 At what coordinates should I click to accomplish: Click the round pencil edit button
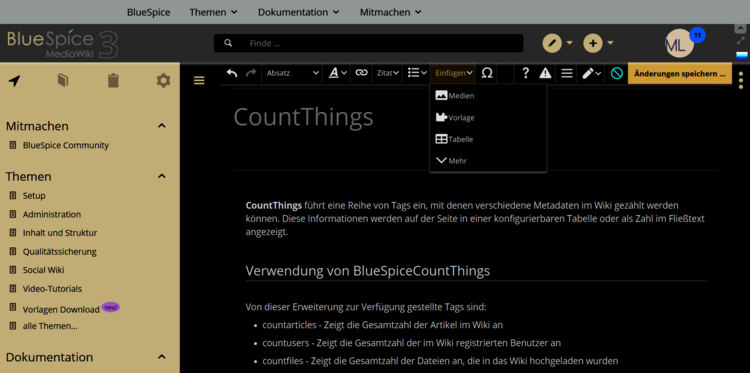pos(552,44)
